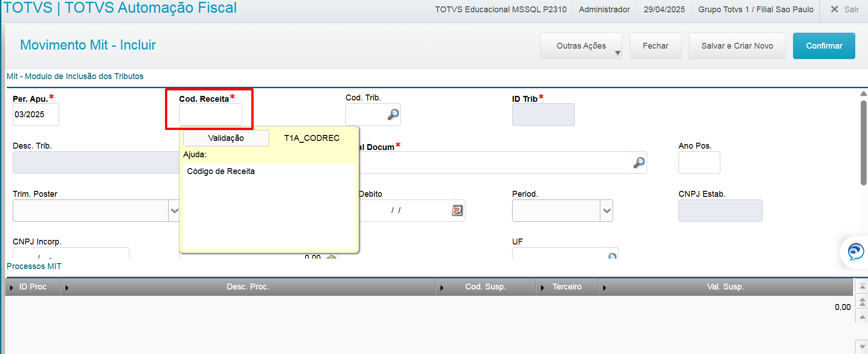Sort by Val. Susp. column header

click(x=725, y=287)
